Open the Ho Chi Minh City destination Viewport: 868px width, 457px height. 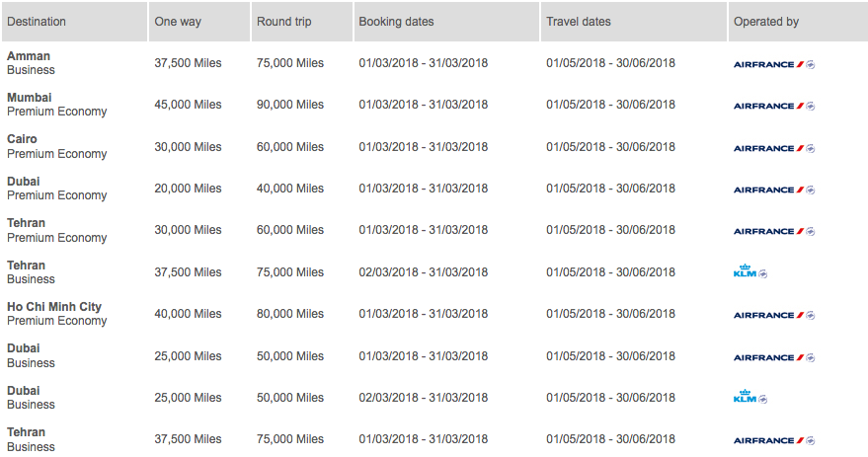54,307
